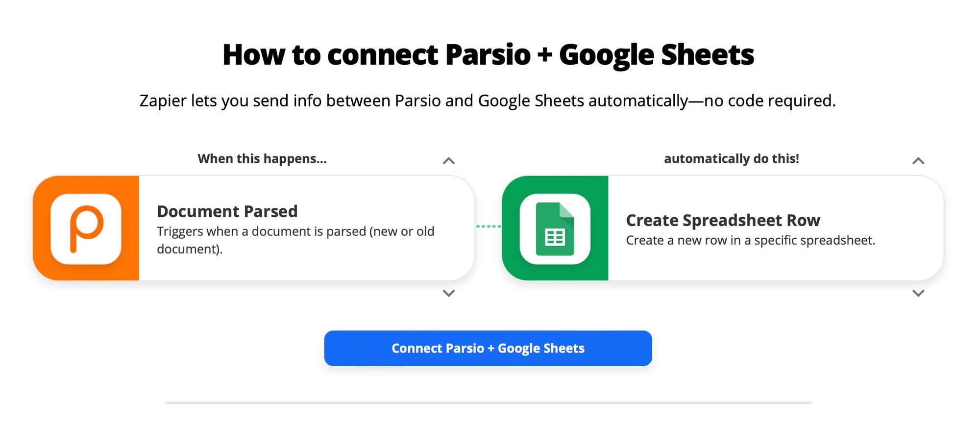Click "Google Sheets" in the main page heading
Image resolution: width=980 pixels, height=428 pixels.
click(x=656, y=54)
